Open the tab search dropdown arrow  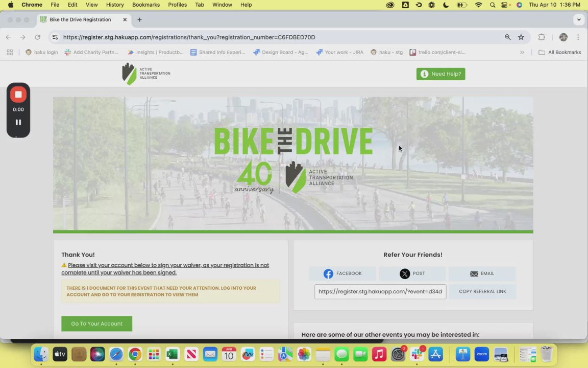(x=579, y=19)
